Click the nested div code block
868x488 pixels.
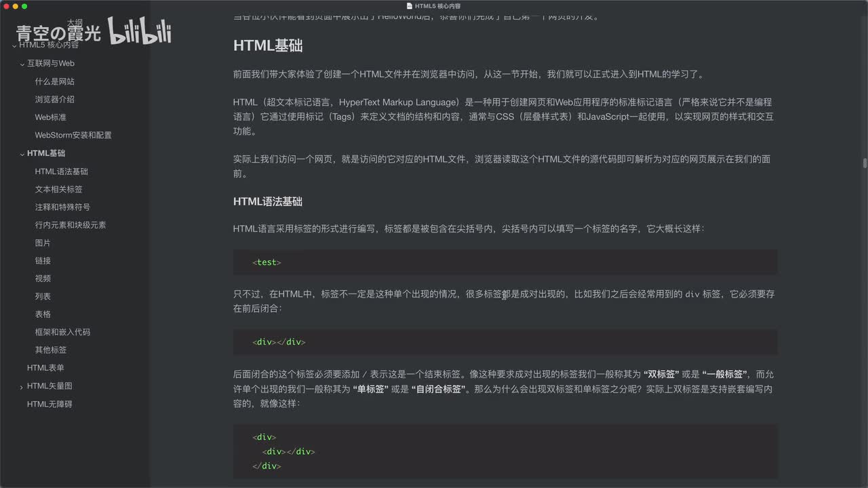click(505, 451)
